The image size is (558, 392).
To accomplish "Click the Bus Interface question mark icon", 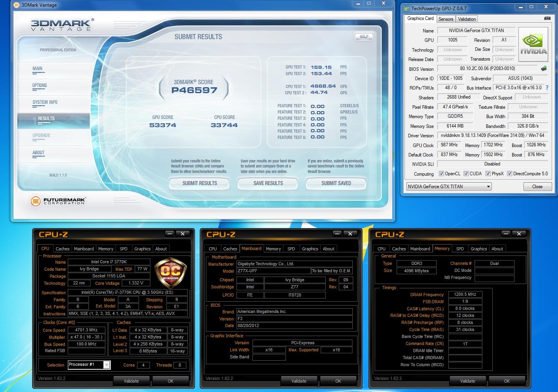I will coord(547,88).
